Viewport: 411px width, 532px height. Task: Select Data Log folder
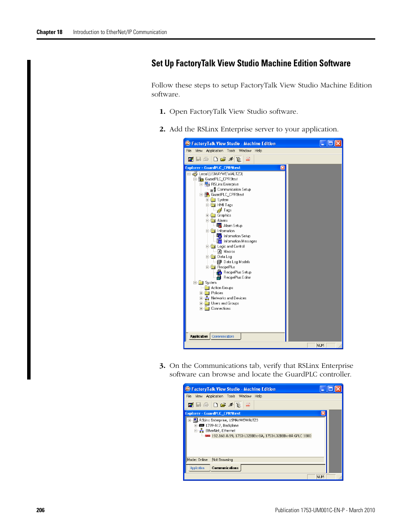pyautogui.click(x=224, y=257)
